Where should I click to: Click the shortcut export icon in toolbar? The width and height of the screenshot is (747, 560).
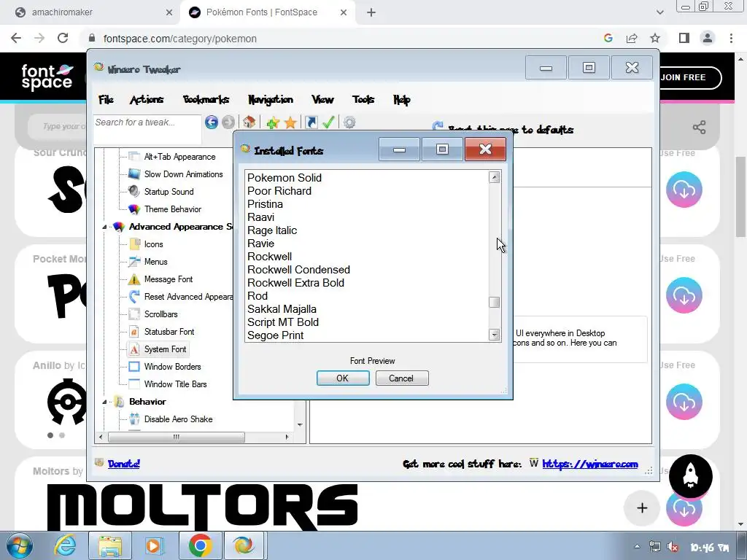coord(311,122)
